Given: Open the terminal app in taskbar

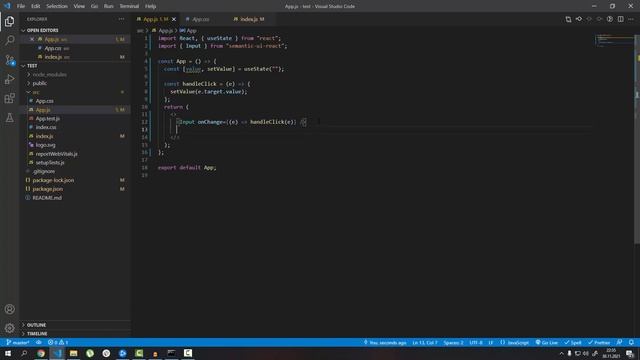Looking at the screenshot, I should pos(171,353).
